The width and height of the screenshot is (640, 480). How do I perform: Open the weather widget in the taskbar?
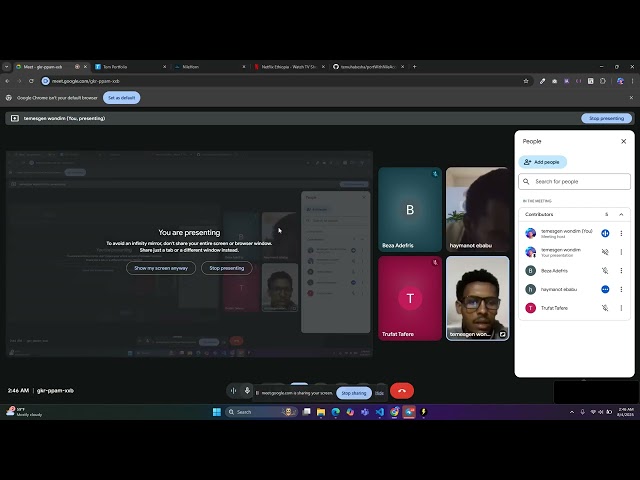24,412
